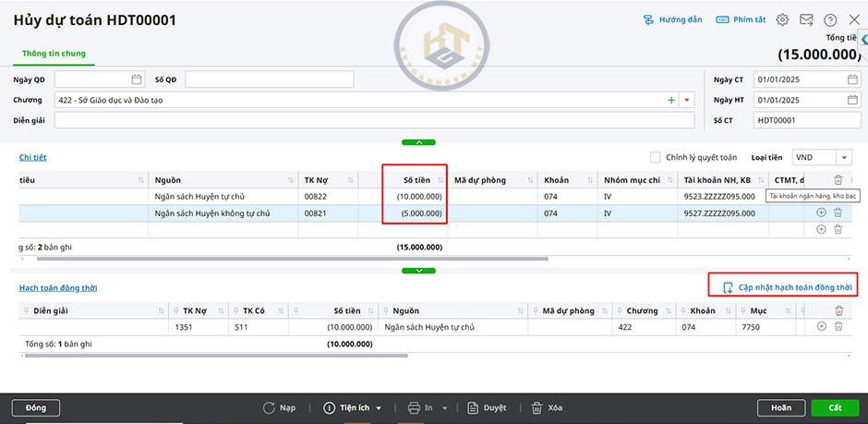The width and height of the screenshot is (868, 424).
Task: Collapse the general info section green chevron
Action: pyautogui.click(x=419, y=142)
